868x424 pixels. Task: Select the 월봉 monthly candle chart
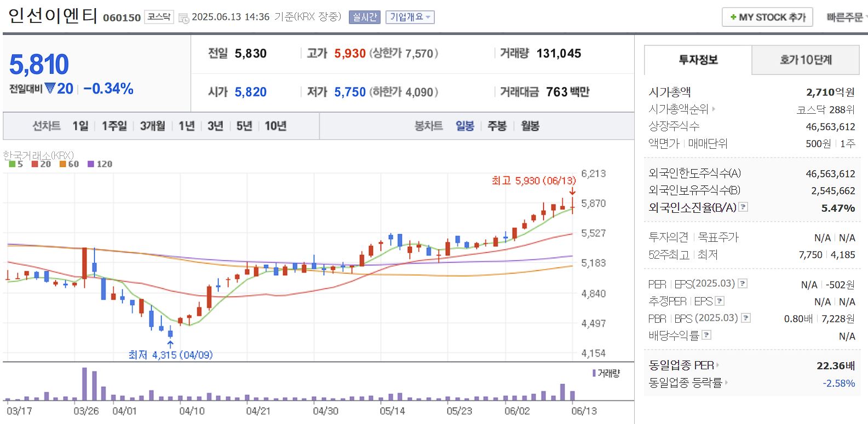click(530, 126)
